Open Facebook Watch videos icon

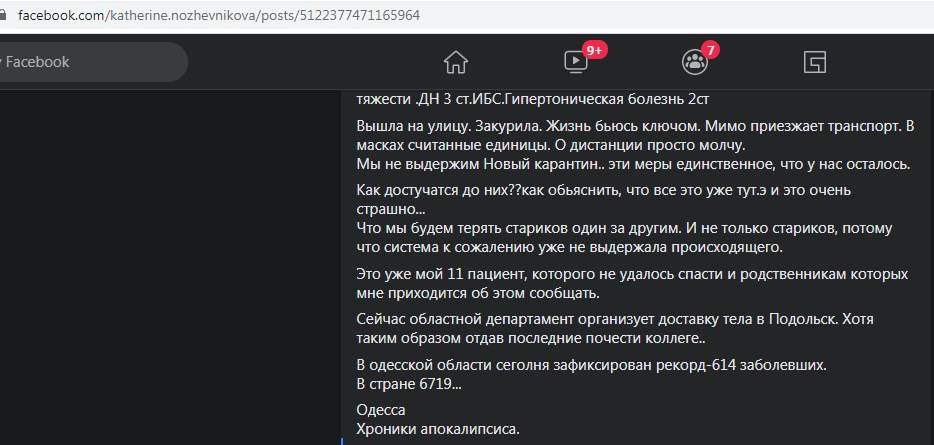[x=576, y=61]
